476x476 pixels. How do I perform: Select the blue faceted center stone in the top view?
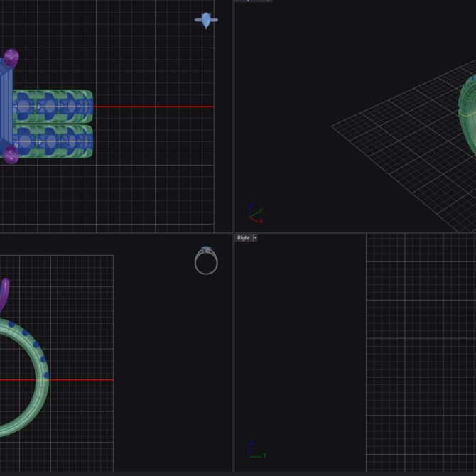(x=6, y=107)
